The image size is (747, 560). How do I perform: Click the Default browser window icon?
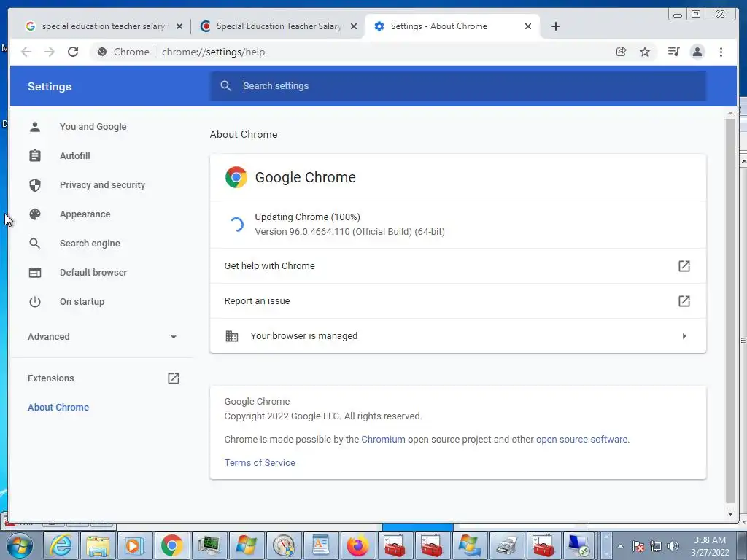click(x=35, y=273)
